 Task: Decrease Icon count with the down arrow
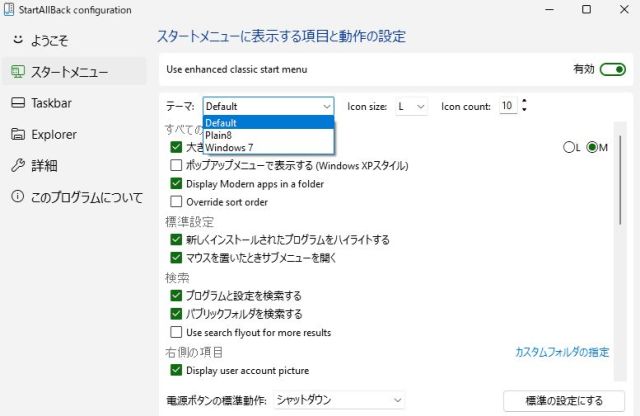524,110
